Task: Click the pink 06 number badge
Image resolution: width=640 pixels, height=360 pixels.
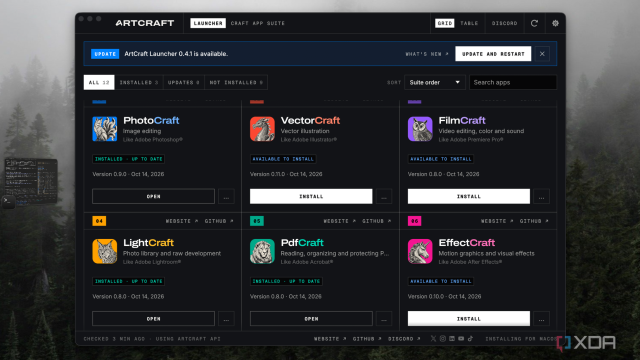Action: tap(414, 221)
